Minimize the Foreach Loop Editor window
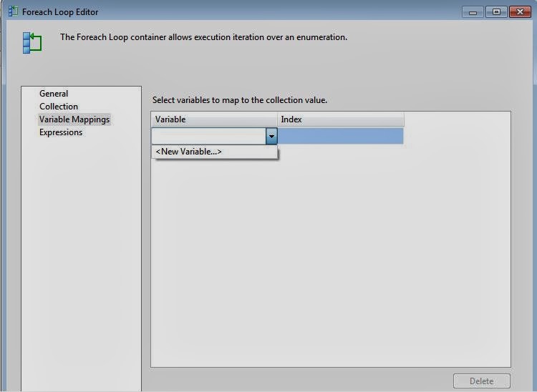This screenshot has width=537, height=392. pyautogui.click(x=473, y=12)
